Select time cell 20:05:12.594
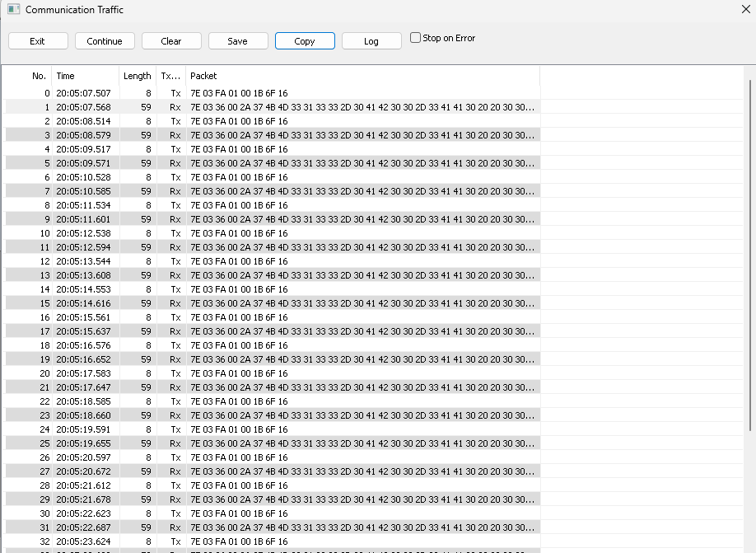 pyautogui.click(x=83, y=247)
